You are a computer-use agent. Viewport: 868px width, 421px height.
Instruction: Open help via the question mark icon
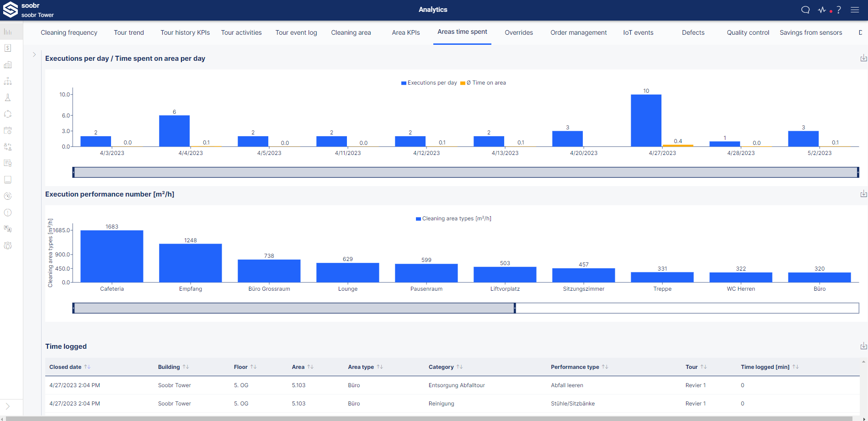839,10
